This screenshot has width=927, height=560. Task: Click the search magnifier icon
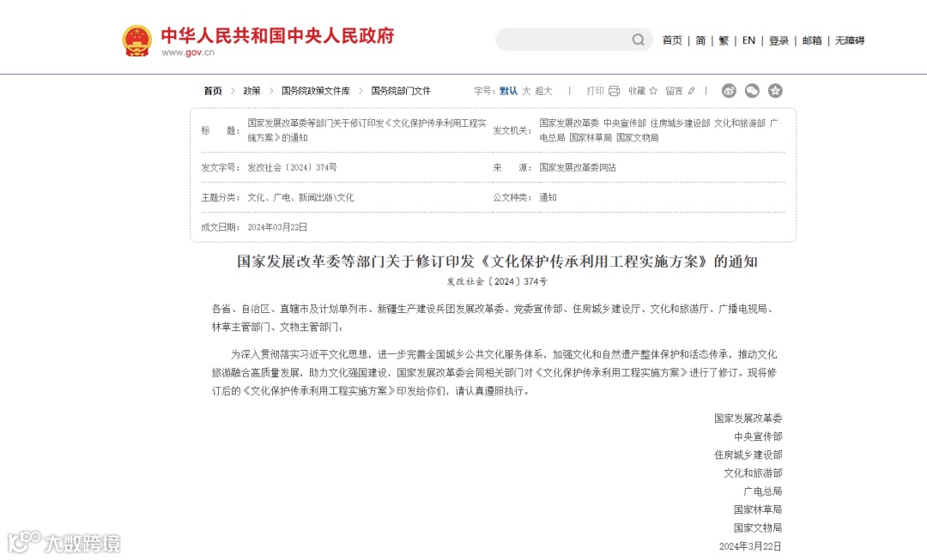pos(638,39)
